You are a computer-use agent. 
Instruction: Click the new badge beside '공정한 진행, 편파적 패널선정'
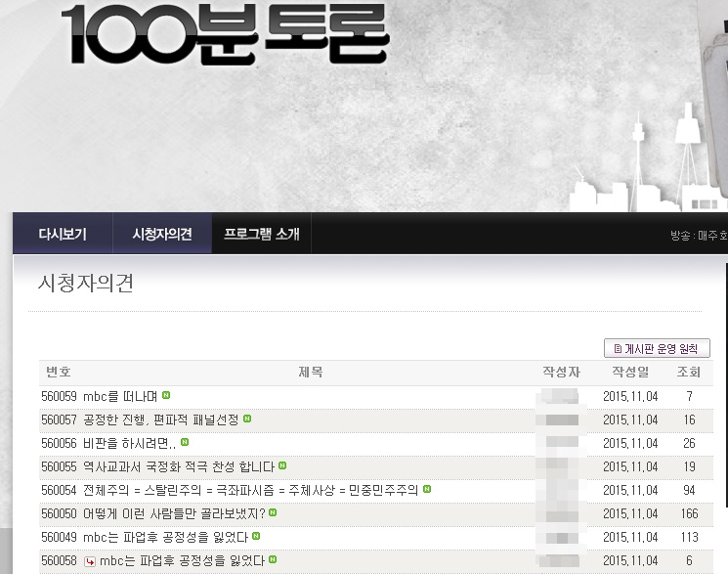pos(247,419)
